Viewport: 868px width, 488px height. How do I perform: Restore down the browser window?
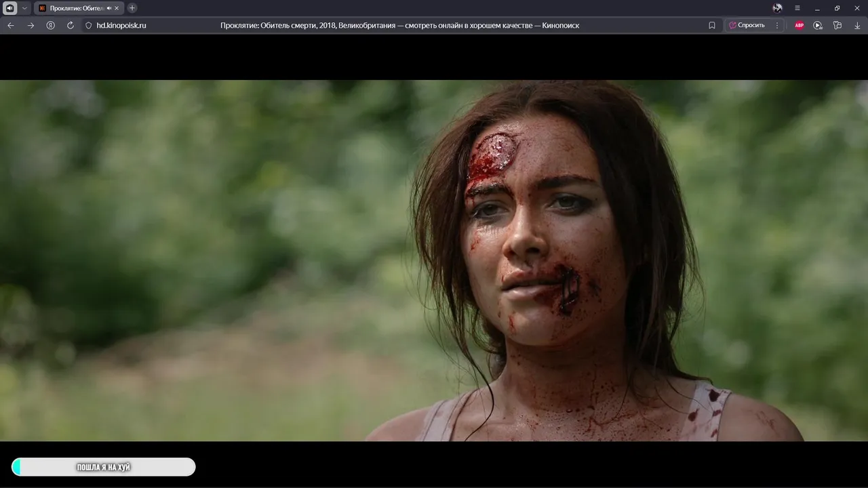point(837,8)
